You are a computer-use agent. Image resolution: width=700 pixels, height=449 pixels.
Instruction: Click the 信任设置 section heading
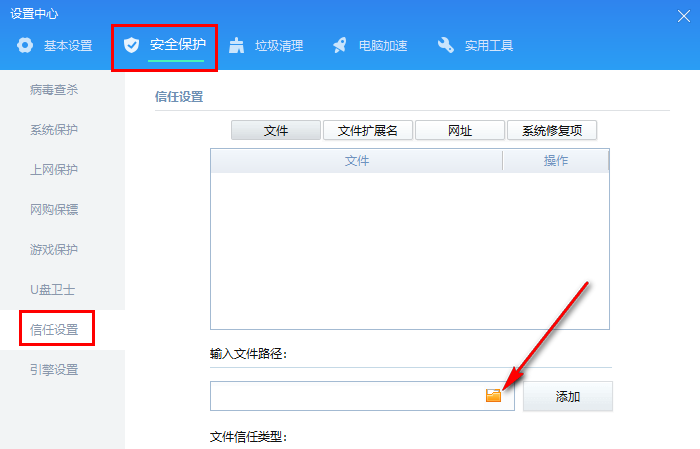tap(179, 96)
